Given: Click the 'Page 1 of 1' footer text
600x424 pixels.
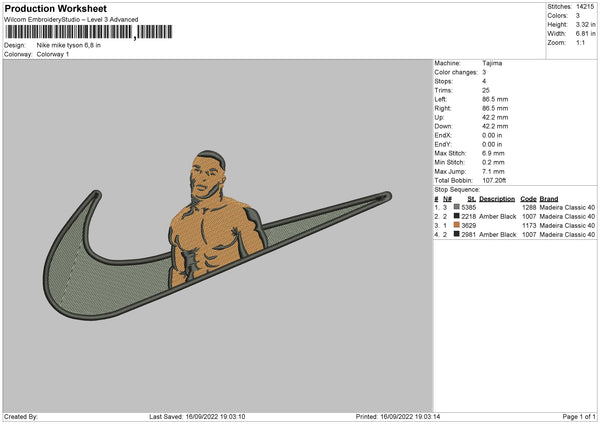Looking at the screenshot, I should click(x=579, y=417).
